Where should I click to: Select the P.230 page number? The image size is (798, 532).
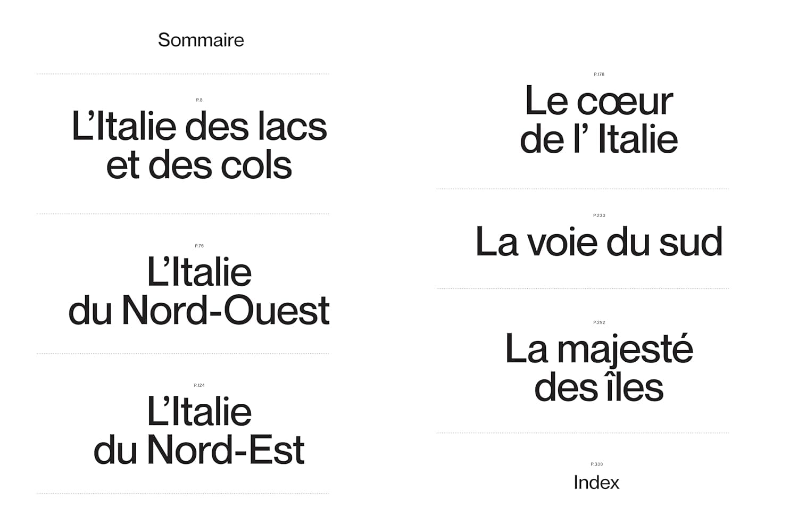[599, 215]
